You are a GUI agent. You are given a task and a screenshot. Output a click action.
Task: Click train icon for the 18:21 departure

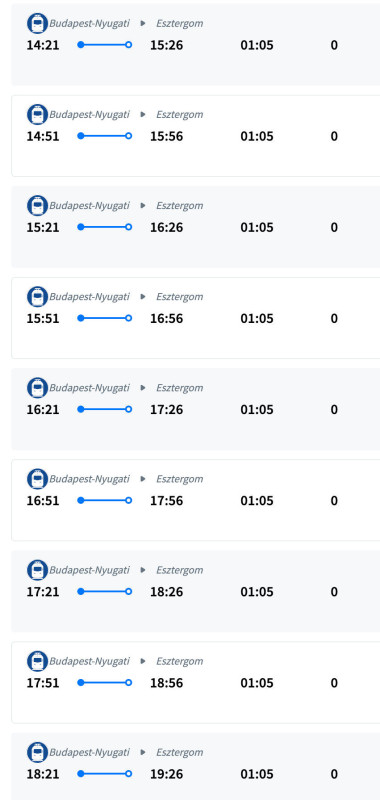[37, 752]
